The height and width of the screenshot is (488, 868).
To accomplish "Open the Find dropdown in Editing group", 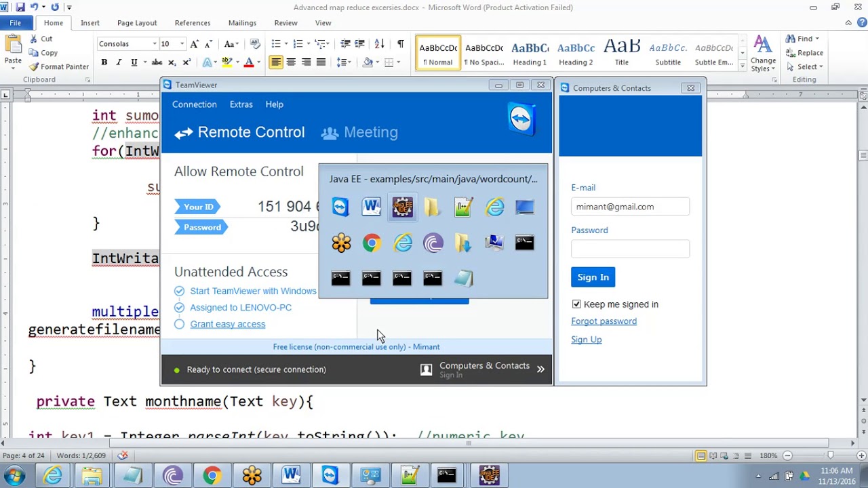I will tap(817, 39).
